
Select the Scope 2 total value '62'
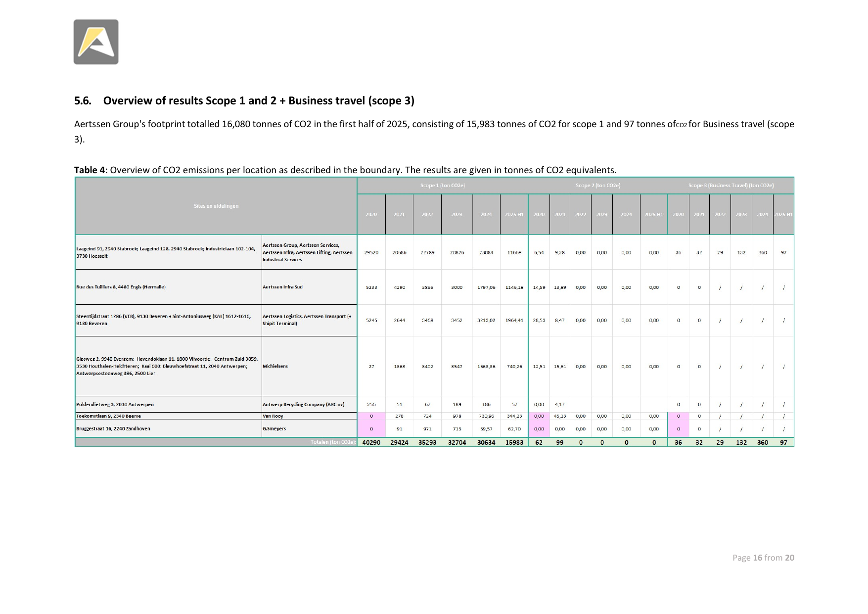point(539,442)
